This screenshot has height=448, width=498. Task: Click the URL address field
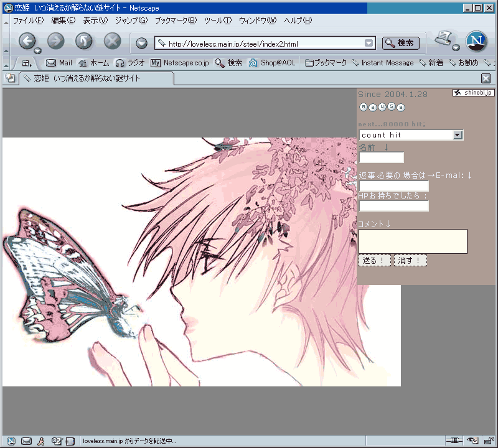click(265, 43)
